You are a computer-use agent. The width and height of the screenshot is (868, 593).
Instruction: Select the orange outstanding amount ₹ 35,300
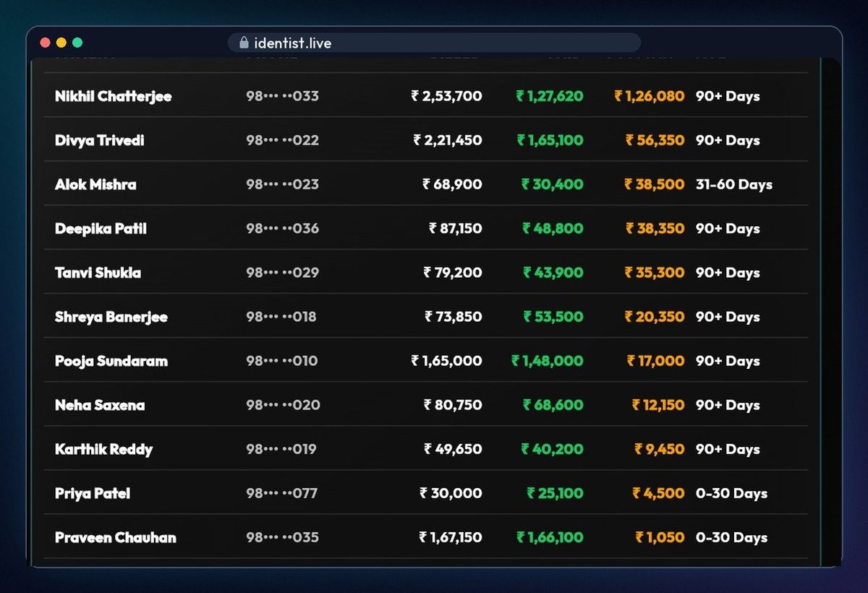coord(655,273)
